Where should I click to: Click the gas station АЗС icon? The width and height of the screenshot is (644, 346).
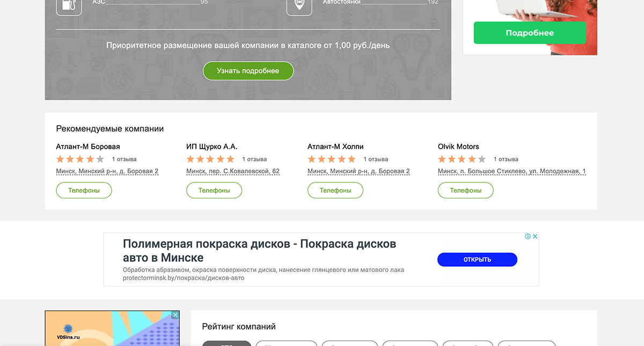click(x=69, y=5)
